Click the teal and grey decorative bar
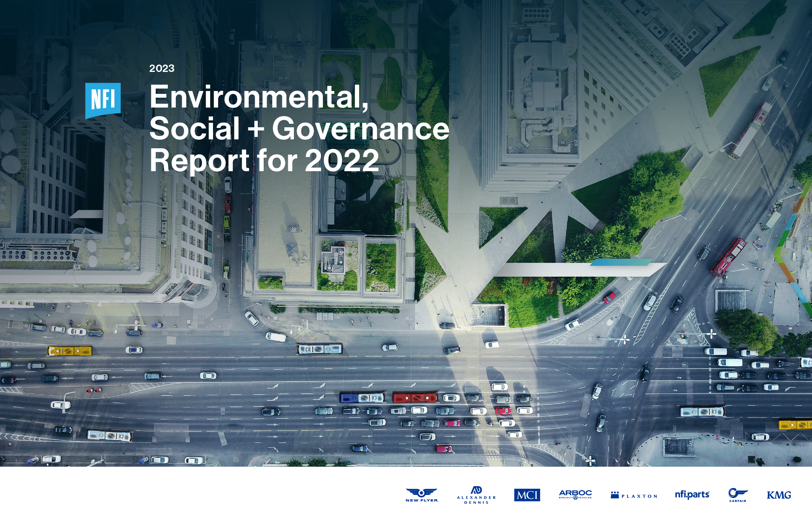This screenshot has height=525, width=812. pos(580,269)
